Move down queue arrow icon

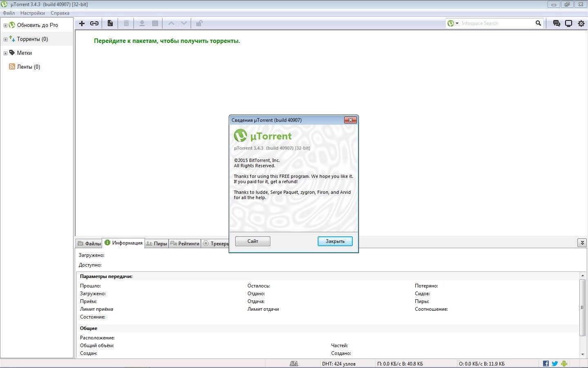click(184, 23)
